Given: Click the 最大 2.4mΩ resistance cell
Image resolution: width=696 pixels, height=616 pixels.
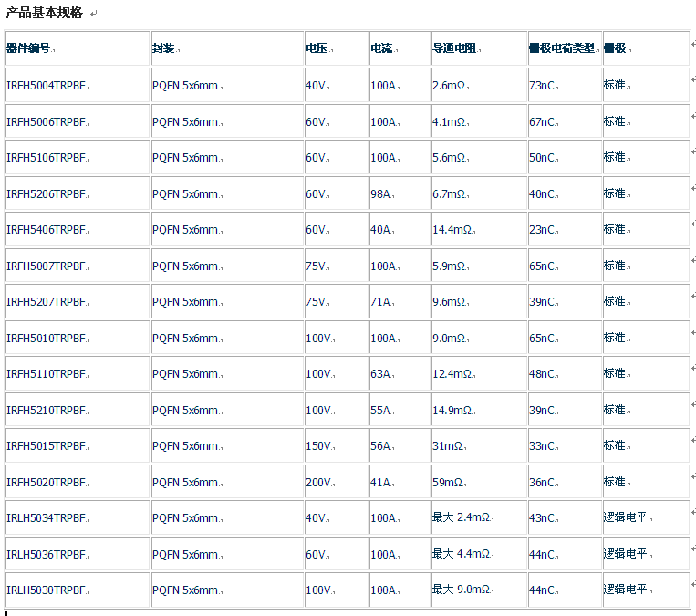Looking at the screenshot, I should (462, 518).
